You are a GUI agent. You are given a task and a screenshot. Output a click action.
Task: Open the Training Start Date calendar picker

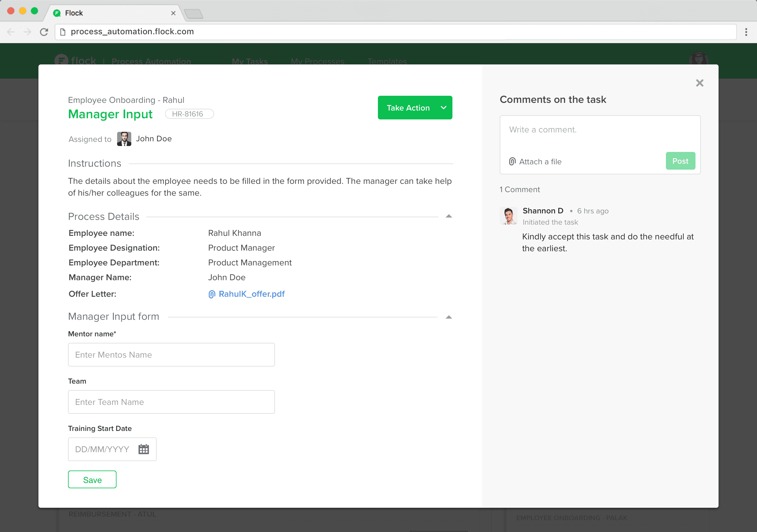click(x=143, y=449)
